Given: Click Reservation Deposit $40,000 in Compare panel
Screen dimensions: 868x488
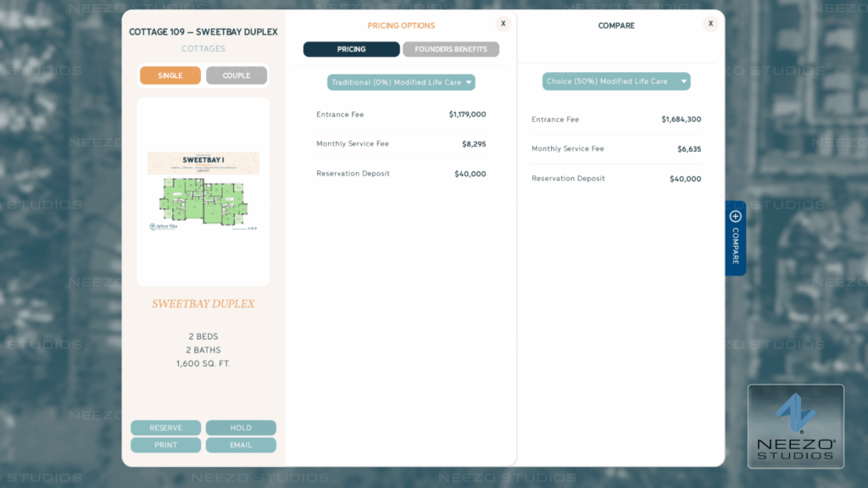Looking at the screenshot, I should click(685, 179).
